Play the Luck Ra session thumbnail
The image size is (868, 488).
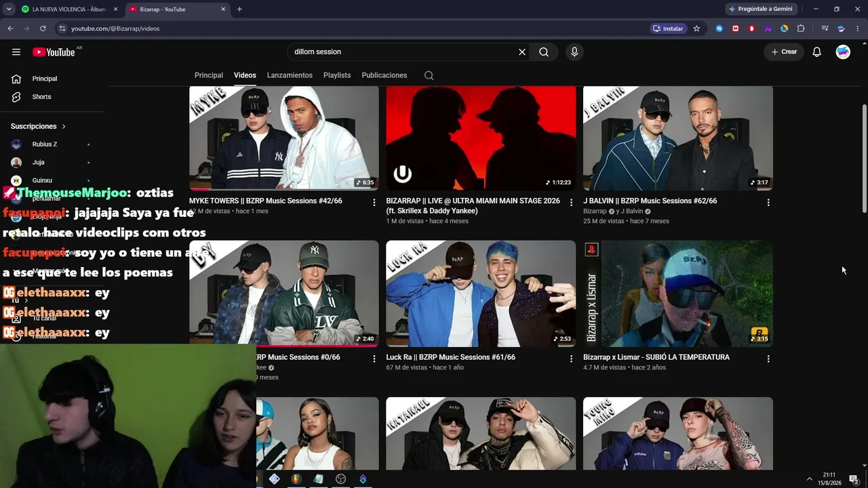point(481,293)
